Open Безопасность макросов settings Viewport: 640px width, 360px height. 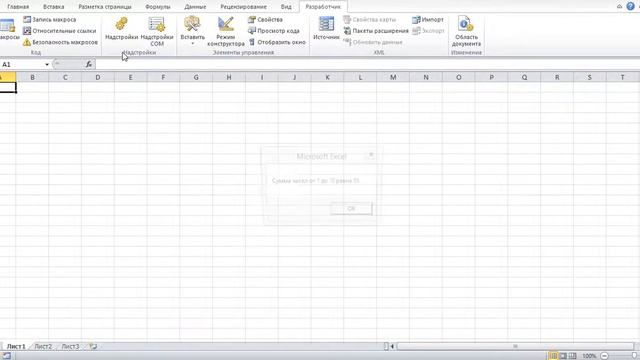60,42
